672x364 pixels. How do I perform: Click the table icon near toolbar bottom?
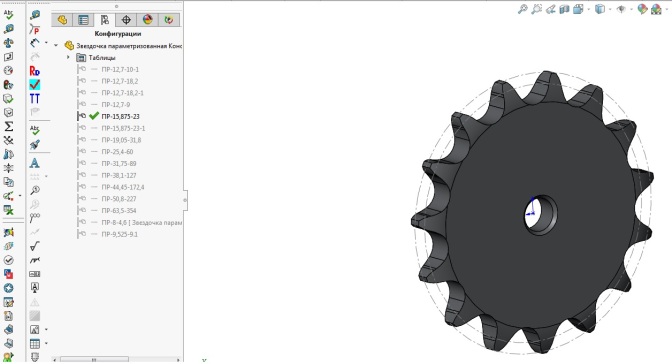[x=35, y=343]
